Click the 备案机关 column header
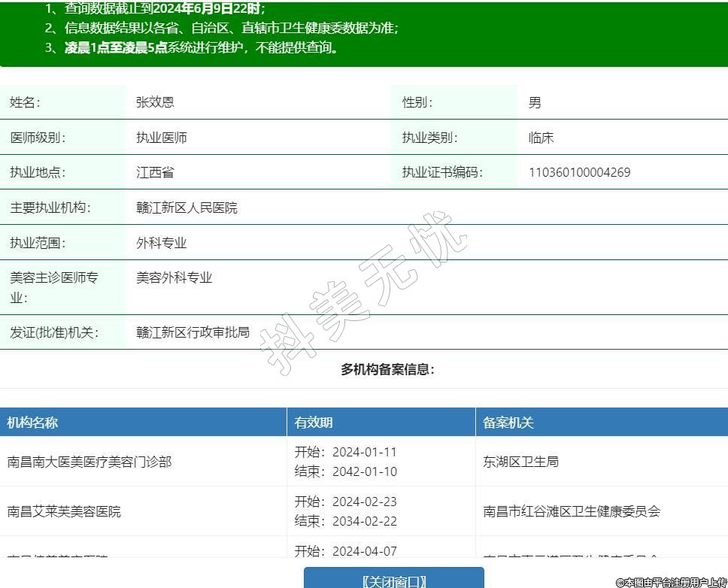This screenshot has height=588, width=728. pyautogui.click(x=508, y=423)
